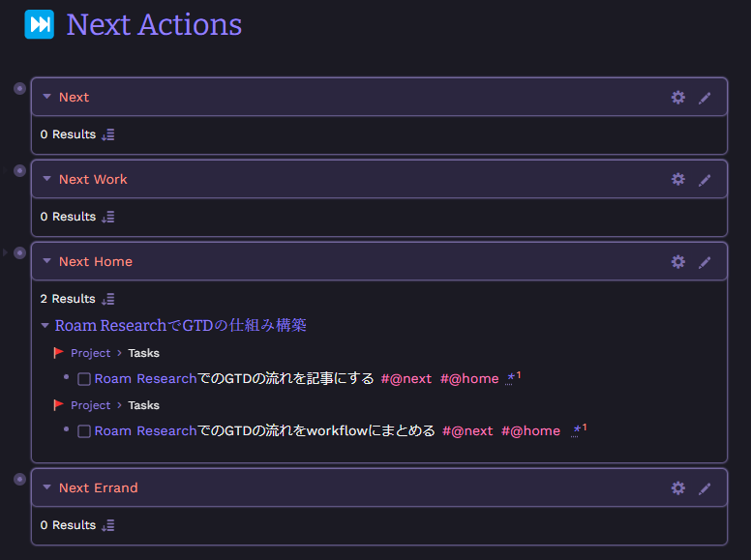Open #@home tag on workflowにまとめる task
Viewport: 751px width, 560px height.
pos(530,430)
